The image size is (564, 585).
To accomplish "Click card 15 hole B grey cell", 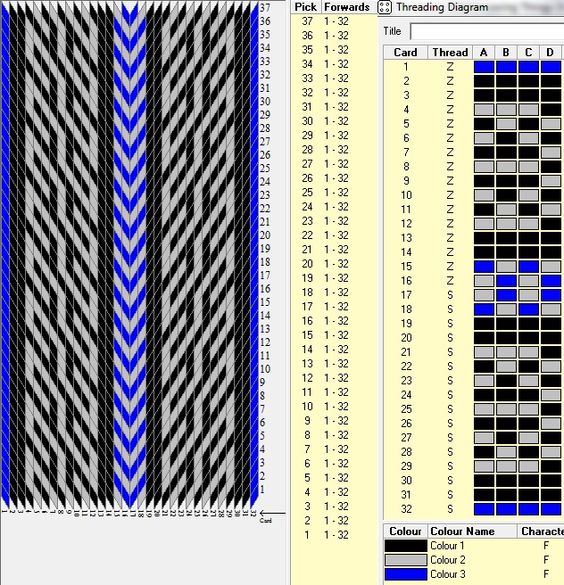I will point(506,266).
